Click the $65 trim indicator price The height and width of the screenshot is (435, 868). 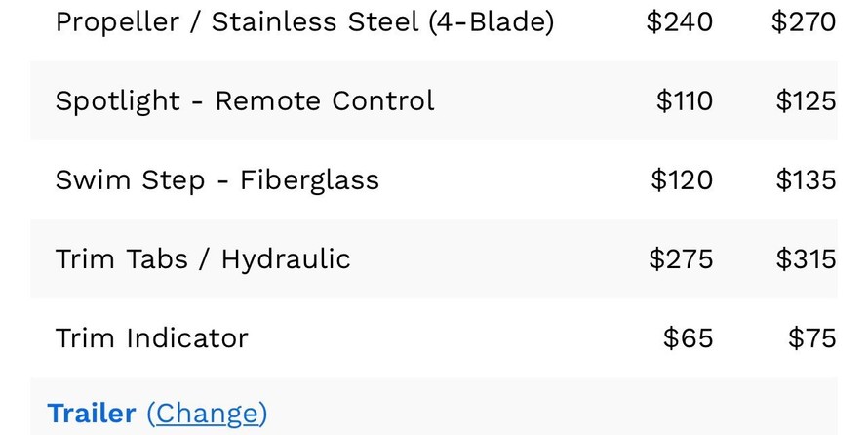(x=688, y=337)
